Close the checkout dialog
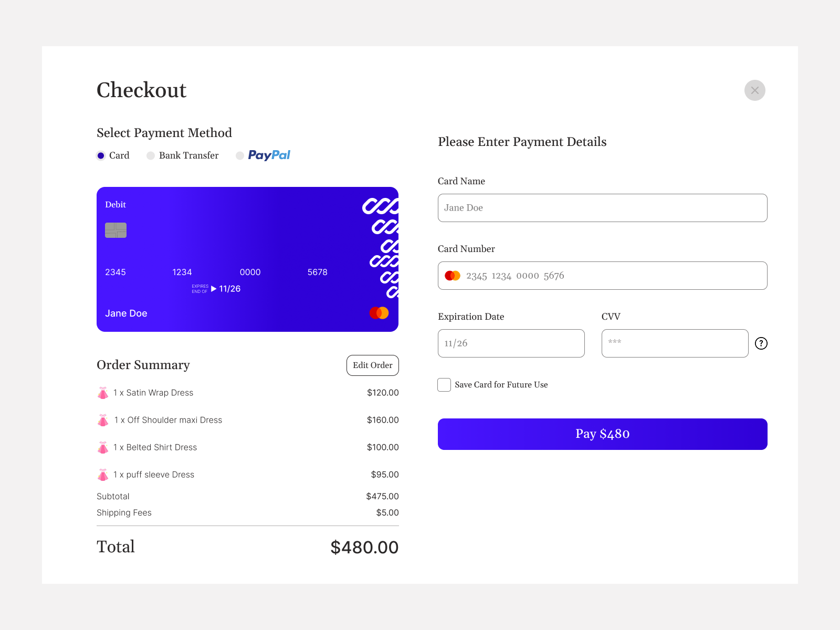The width and height of the screenshot is (840, 630). (755, 90)
